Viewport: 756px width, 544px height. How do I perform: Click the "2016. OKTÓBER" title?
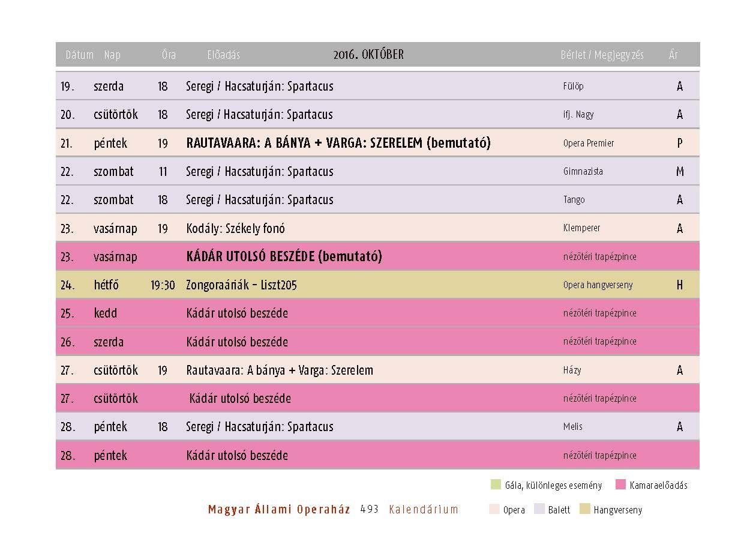pyautogui.click(x=368, y=55)
